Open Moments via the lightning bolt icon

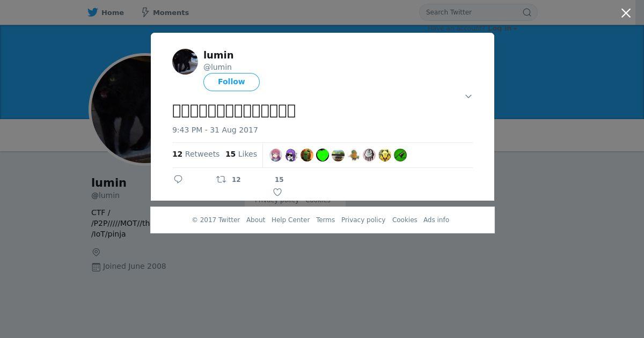point(145,12)
